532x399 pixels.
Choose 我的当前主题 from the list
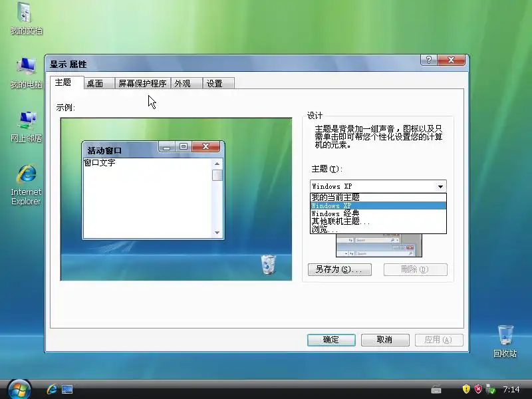[378, 198]
